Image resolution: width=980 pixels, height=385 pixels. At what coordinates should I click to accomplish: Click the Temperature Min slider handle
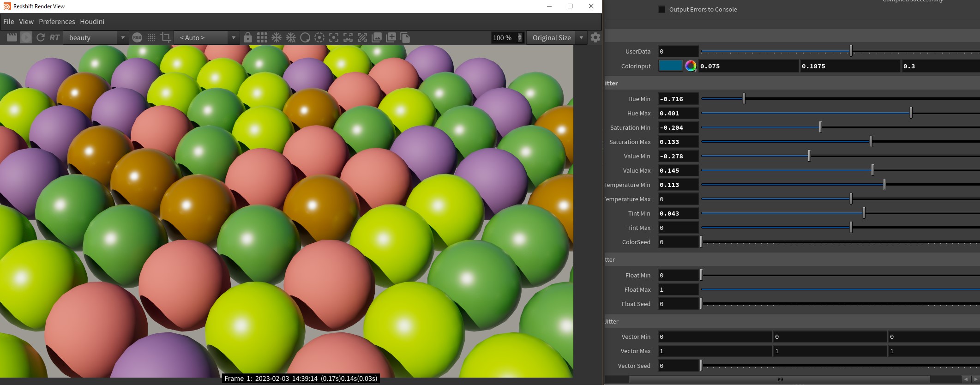click(x=884, y=184)
